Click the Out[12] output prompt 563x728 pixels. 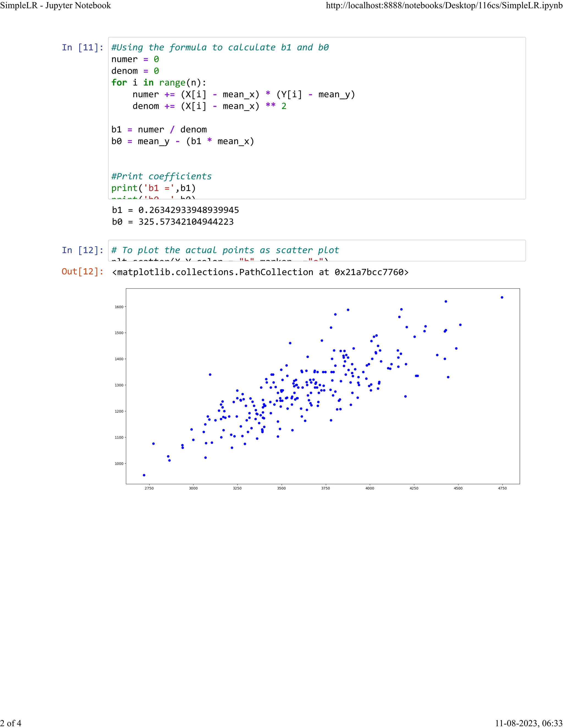(83, 272)
